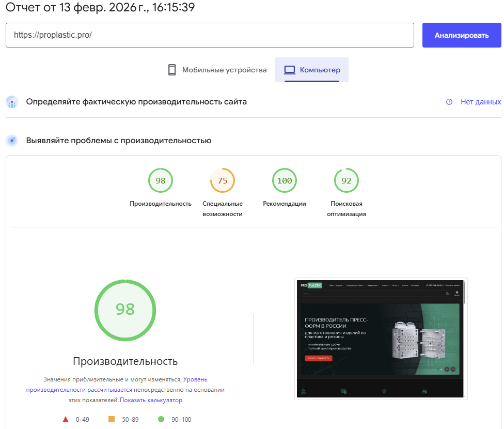Image resolution: width=504 pixels, height=429 pixels.
Task: Click the left carousel arrow in the site preview
Action: tap(446, 370)
